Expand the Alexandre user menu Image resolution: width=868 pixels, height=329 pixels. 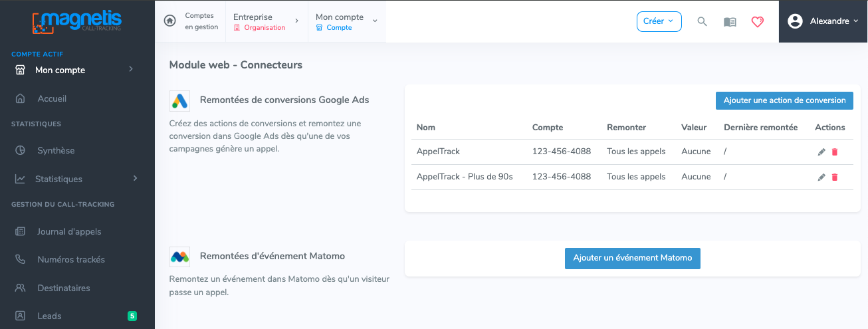pyautogui.click(x=823, y=21)
